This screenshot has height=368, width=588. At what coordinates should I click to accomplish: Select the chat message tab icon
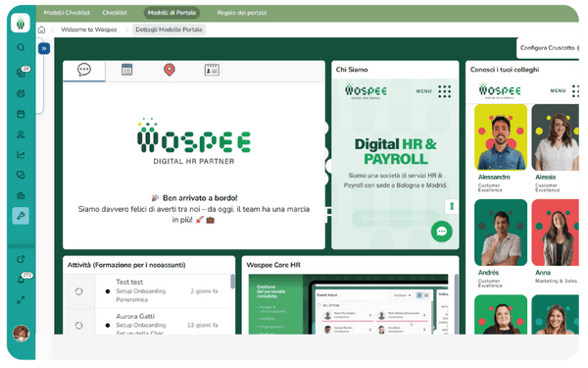(84, 70)
